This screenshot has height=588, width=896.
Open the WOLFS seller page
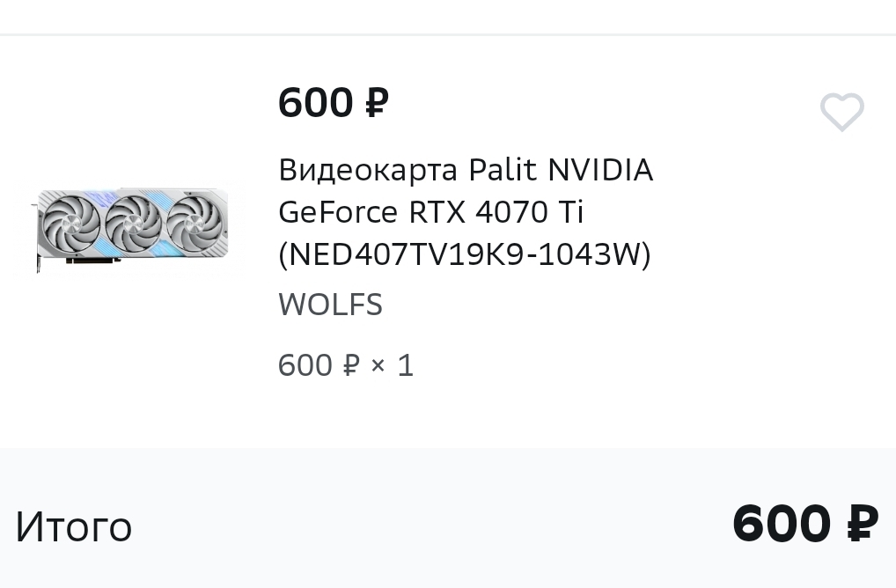point(330,305)
